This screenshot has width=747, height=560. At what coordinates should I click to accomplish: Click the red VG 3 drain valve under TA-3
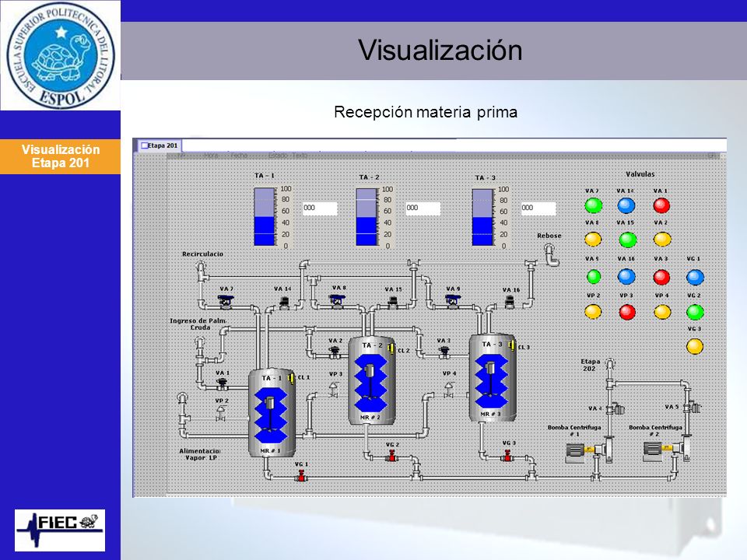tap(507, 457)
